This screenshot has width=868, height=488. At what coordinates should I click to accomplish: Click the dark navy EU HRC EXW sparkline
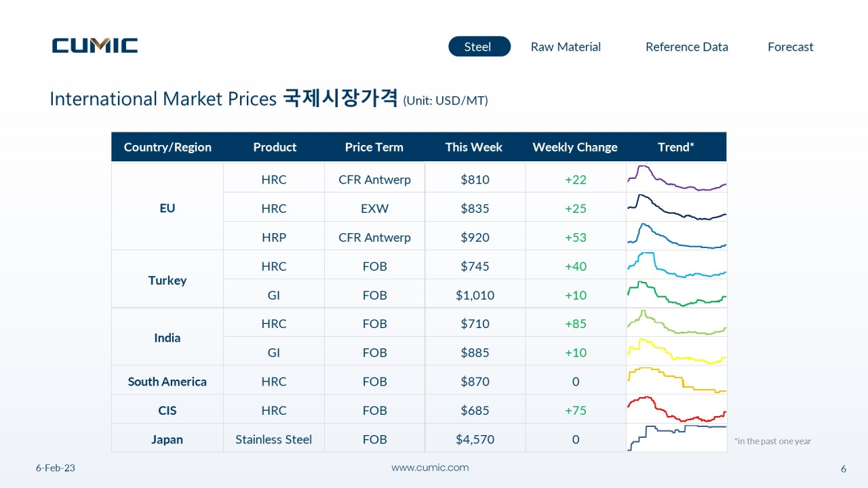point(676,207)
